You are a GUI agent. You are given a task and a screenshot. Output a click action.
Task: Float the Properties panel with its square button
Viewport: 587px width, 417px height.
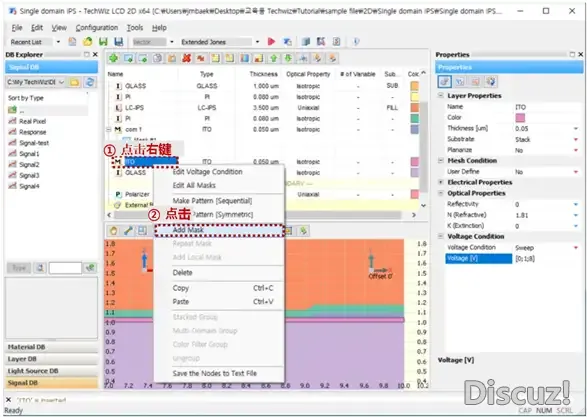click(x=572, y=55)
